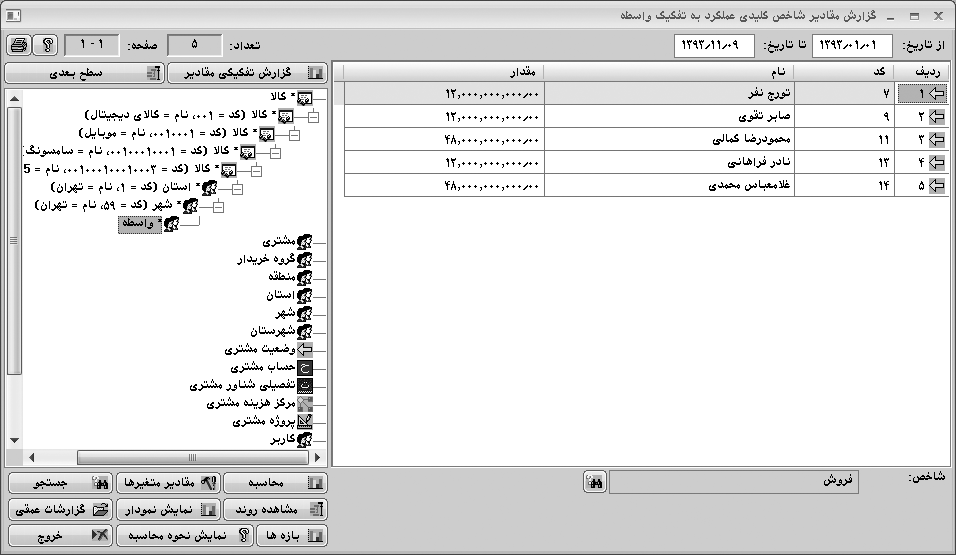Click the سطح بعدی button
The image size is (956, 555).
(83, 73)
